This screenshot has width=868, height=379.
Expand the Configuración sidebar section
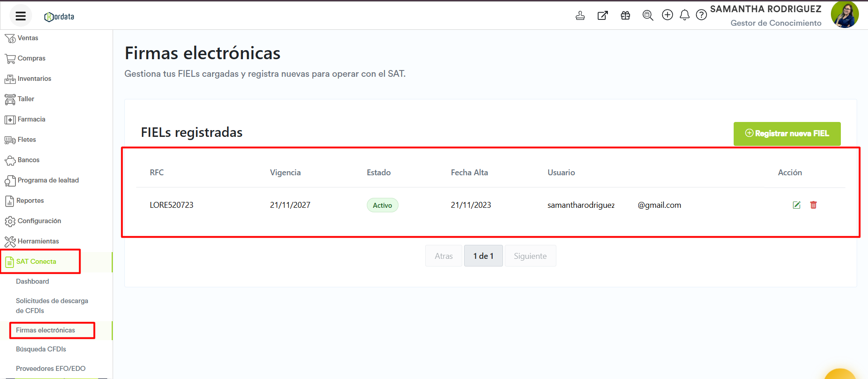pyautogui.click(x=39, y=221)
